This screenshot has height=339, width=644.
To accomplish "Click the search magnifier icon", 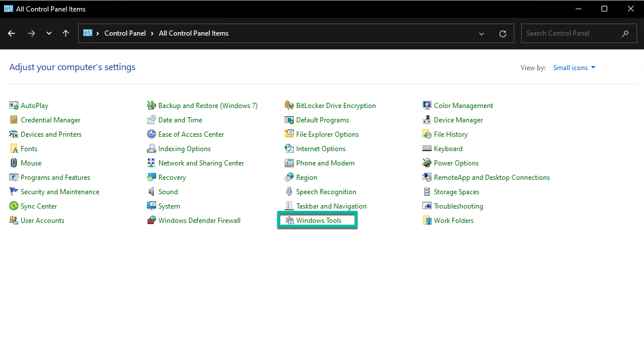I will (625, 33).
